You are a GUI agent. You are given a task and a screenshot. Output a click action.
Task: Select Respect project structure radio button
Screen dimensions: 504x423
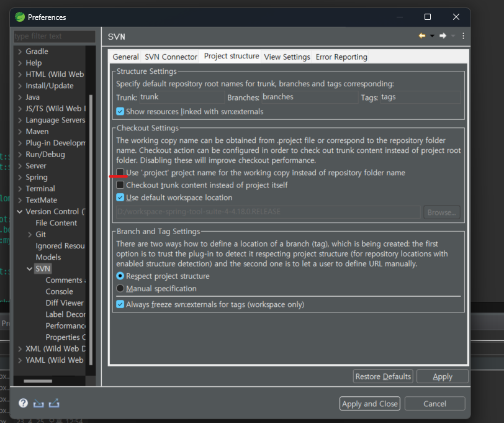point(120,276)
